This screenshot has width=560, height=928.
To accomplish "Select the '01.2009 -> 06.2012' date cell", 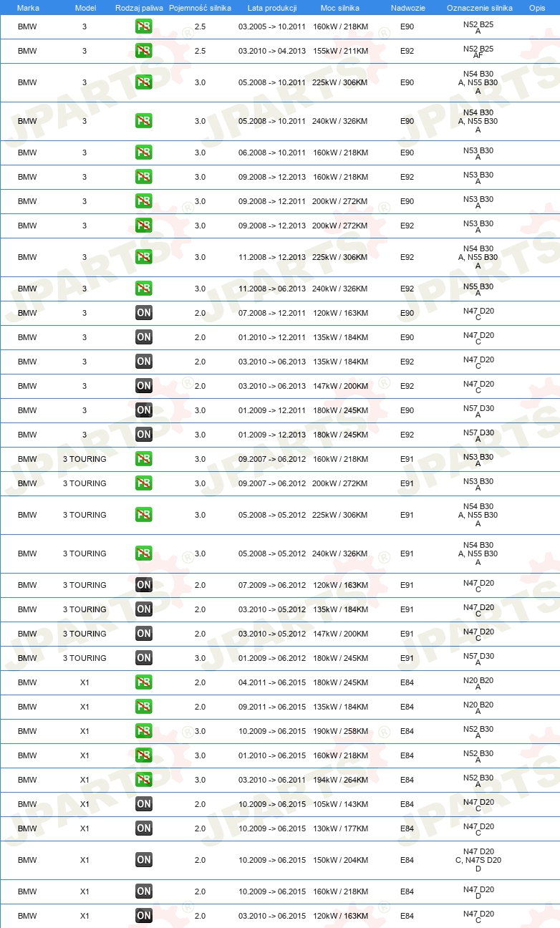I will coord(272,658).
